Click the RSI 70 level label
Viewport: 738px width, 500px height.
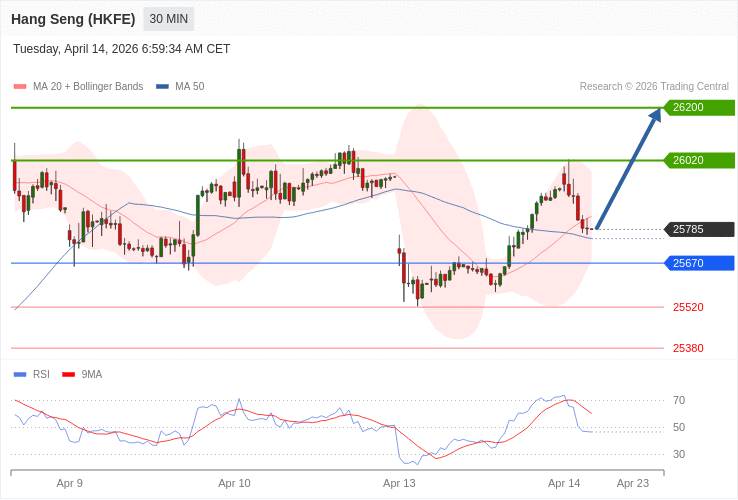pos(679,400)
